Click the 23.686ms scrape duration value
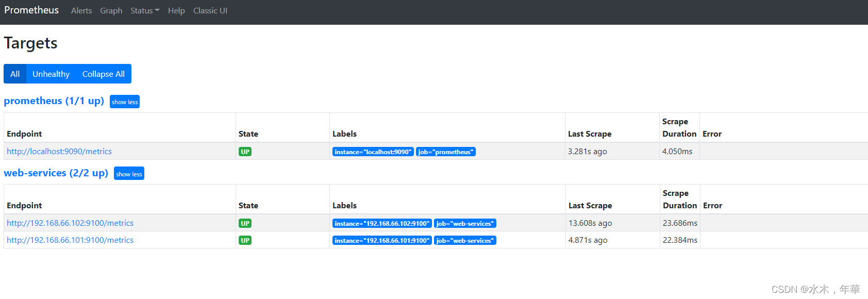The height and width of the screenshot is (299, 868). (680, 223)
